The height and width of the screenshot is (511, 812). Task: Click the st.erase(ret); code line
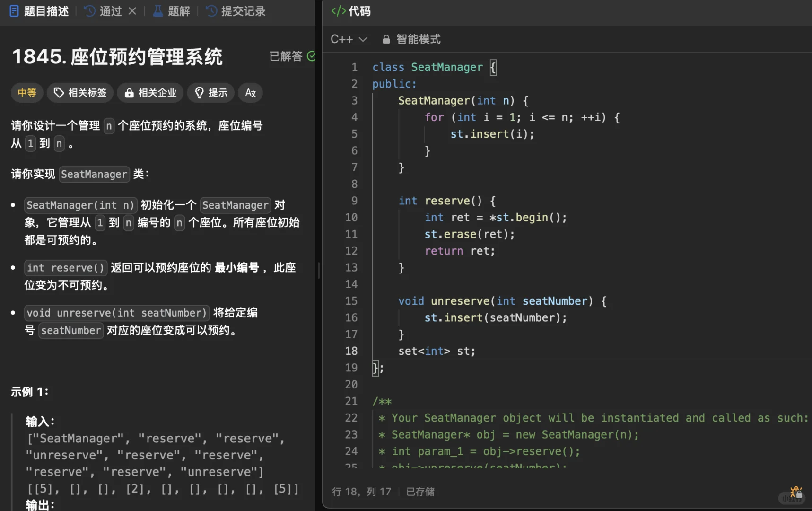click(x=469, y=234)
